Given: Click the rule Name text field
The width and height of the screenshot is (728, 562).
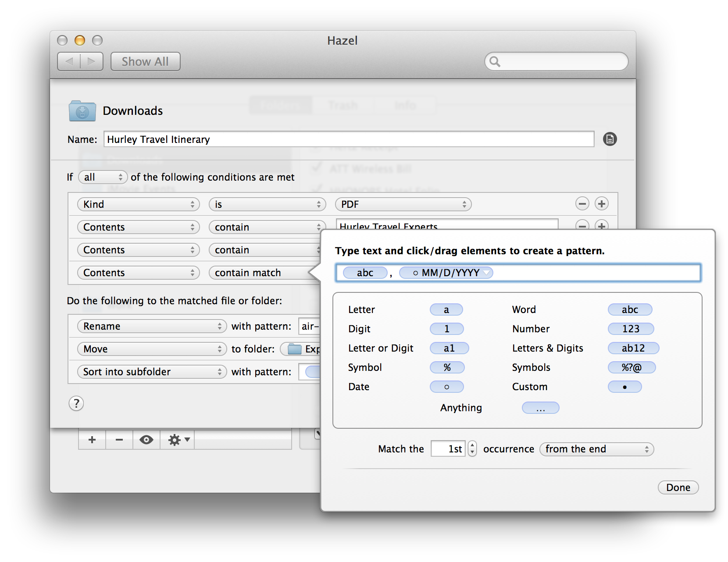Looking at the screenshot, I should pos(349,139).
